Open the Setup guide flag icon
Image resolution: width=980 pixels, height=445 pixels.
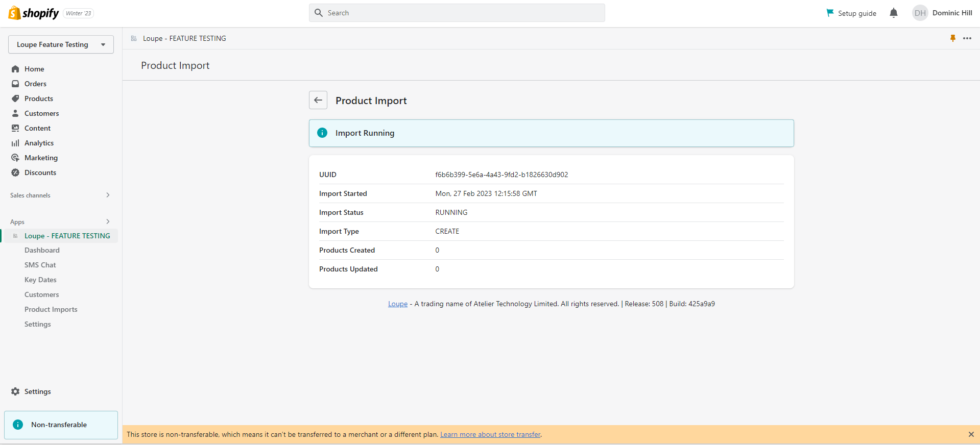(x=830, y=13)
